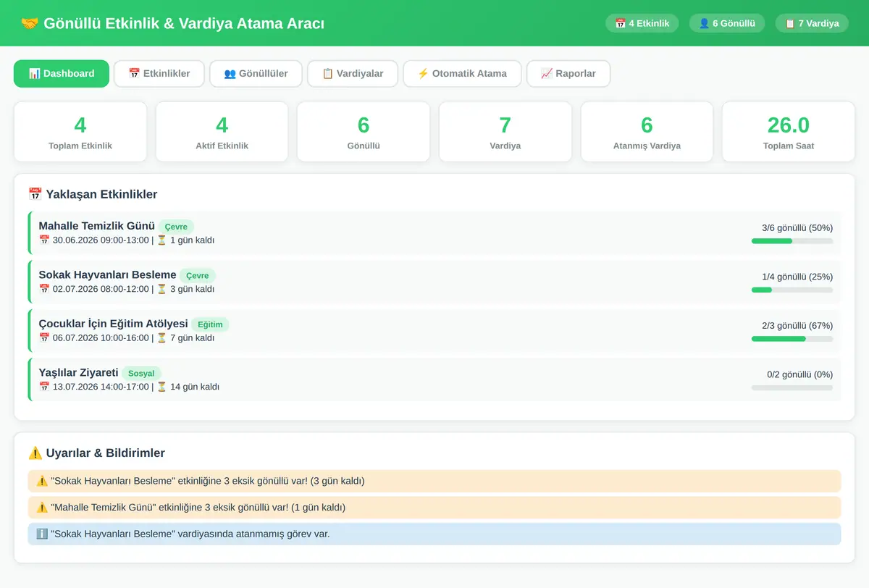Image resolution: width=869 pixels, height=588 pixels.
Task: Click the clipboard icon in 7 Vardiya badge
Action: (790, 23)
